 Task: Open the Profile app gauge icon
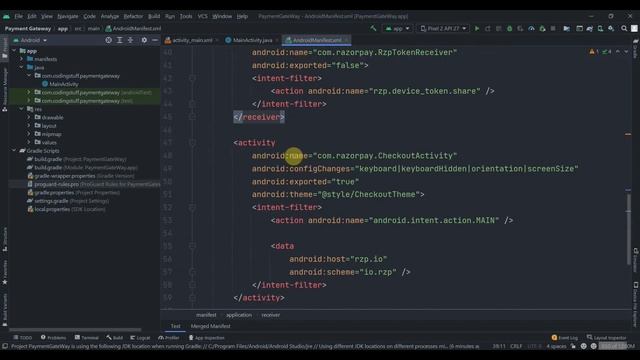(x=531, y=29)
